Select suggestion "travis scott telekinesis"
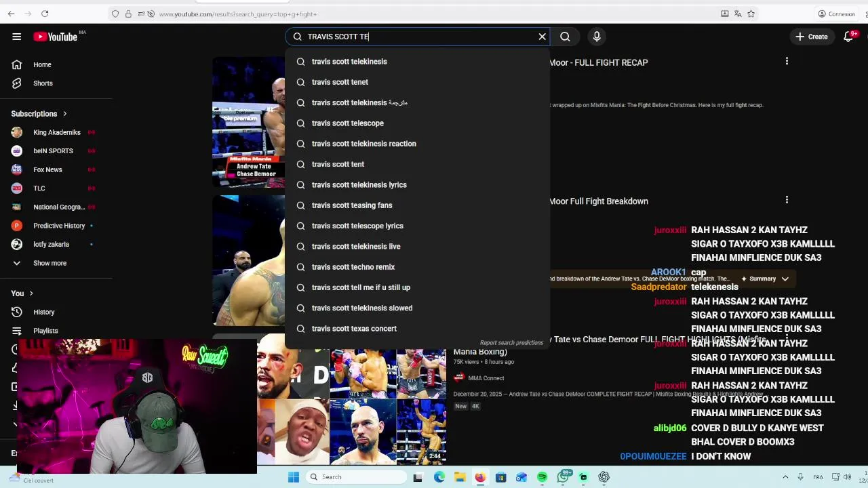Image resolution: width=868 pixels, height=488 pixels. [x=417, y=62]
